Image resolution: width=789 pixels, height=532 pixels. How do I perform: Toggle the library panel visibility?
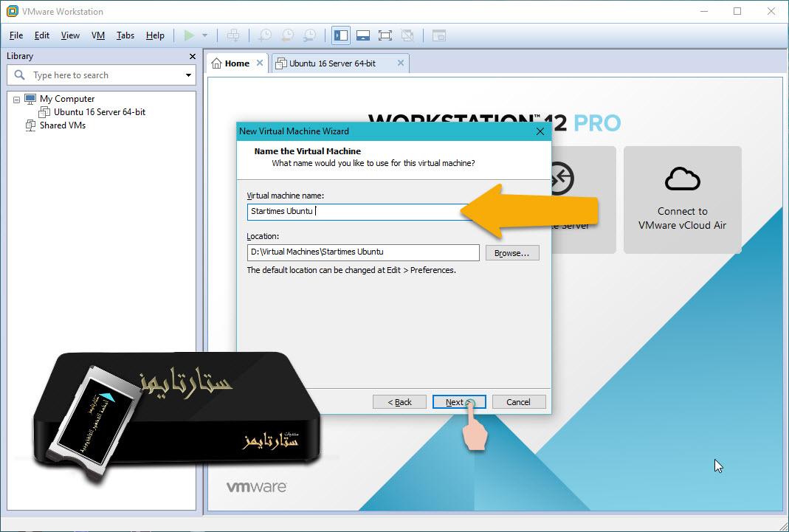tap(340, 35)
